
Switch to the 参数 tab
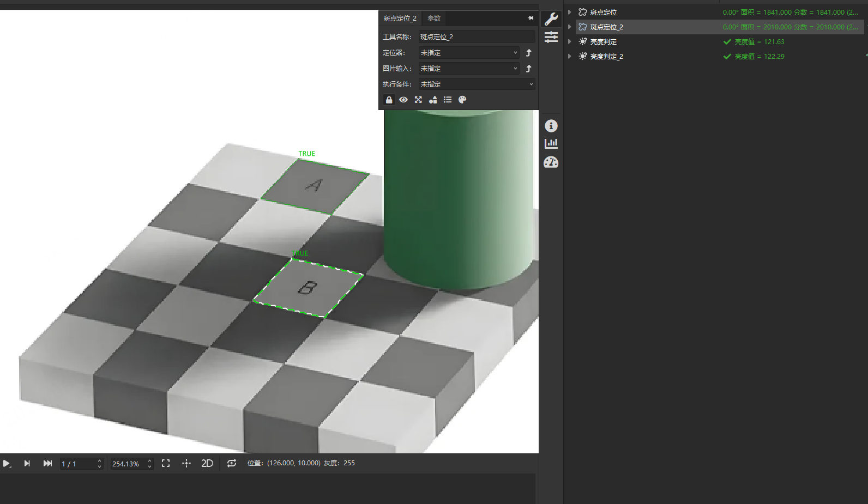(434, 19)
